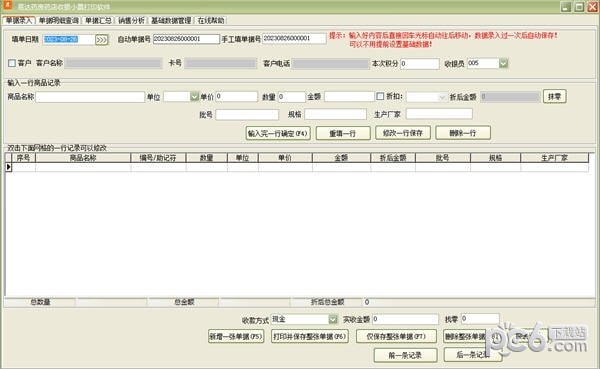The image size is (600, 369).
Task: Expand the 单位 dropdown arrow
Action: pos(194,97)
